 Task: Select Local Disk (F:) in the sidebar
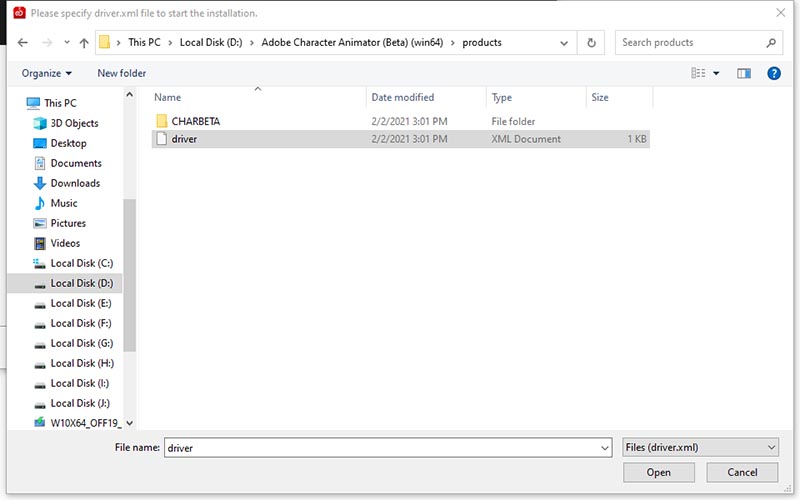(81, 323)
